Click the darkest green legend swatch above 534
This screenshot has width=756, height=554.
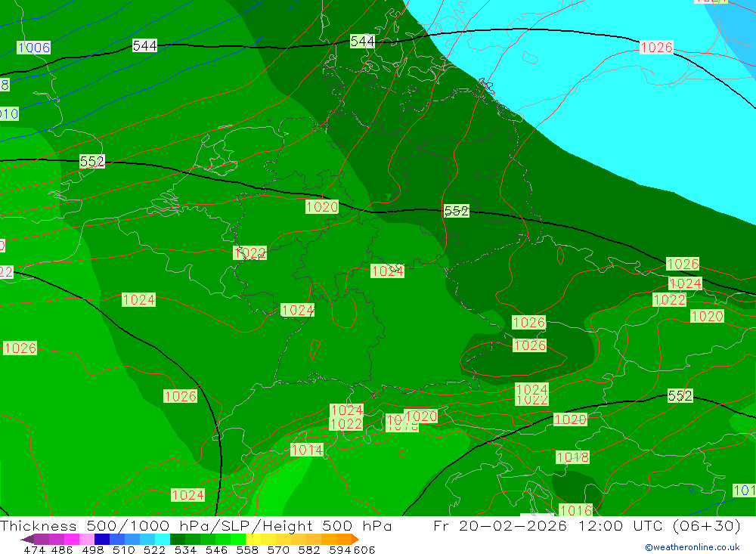coord(178,539)
